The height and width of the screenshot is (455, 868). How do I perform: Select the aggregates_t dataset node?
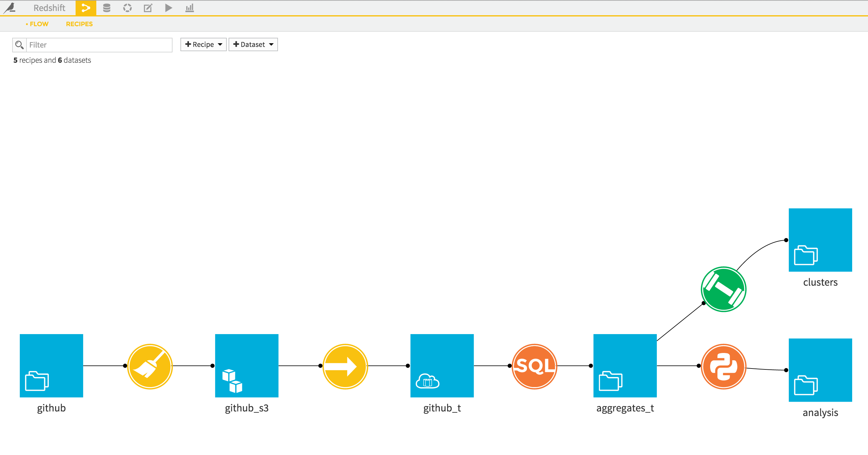pyautogui.click(x=625, y=365)
